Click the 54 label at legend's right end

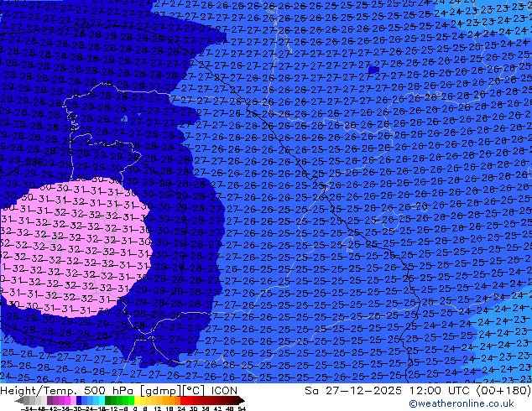click(242, 408)
